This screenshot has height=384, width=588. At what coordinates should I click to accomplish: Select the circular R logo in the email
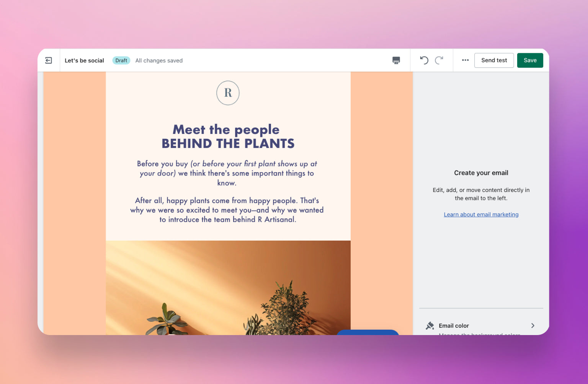point(228,93)
